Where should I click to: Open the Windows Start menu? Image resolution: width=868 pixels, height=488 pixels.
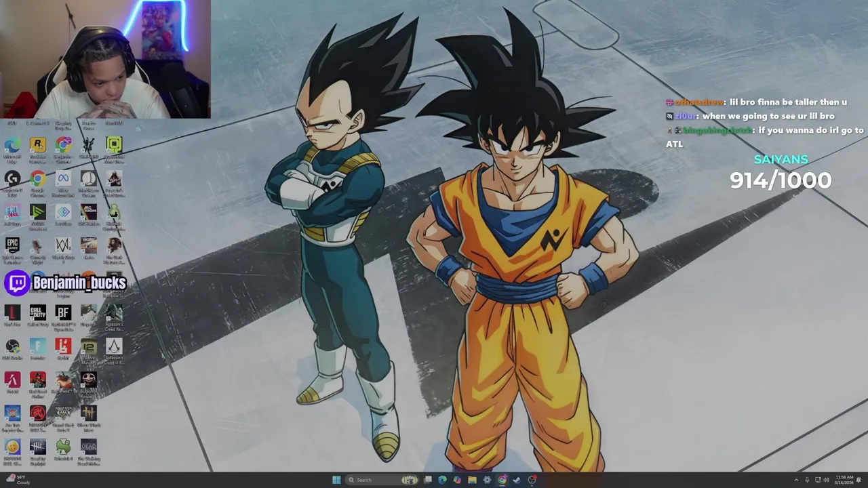pos(336,480)
